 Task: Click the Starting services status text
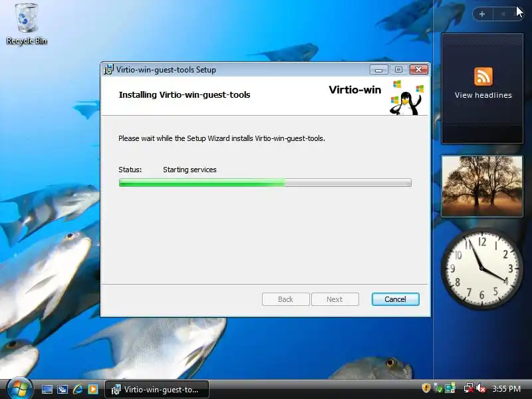(190, 170)
